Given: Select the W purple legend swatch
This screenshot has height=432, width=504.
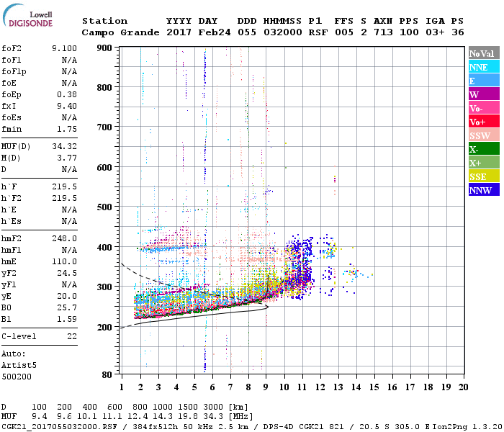Looking at the screenshot, I should pos(484,94).
